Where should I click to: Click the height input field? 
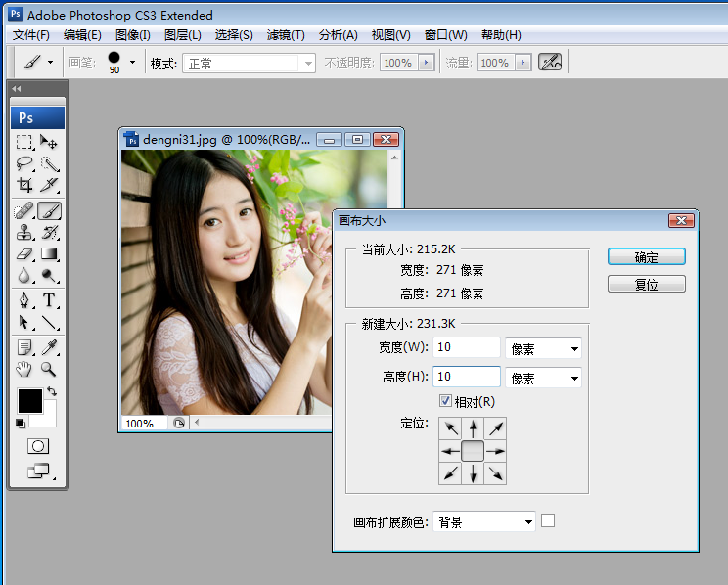(466, 377)
